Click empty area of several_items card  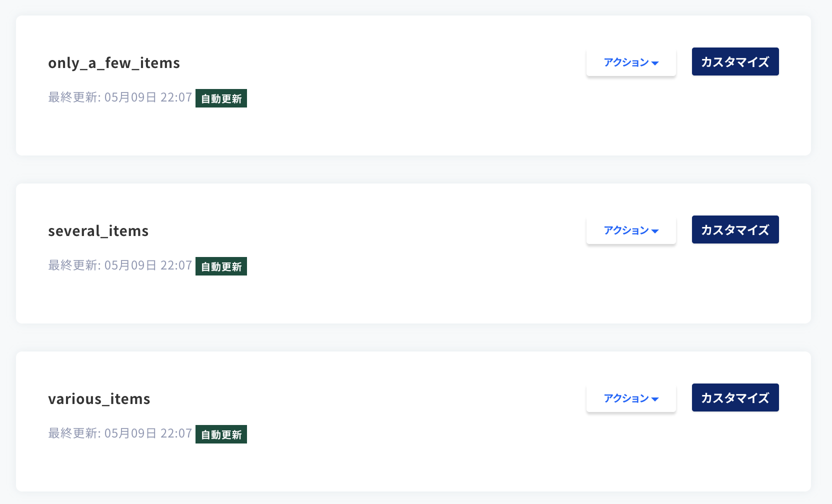[x=400, y=295]
